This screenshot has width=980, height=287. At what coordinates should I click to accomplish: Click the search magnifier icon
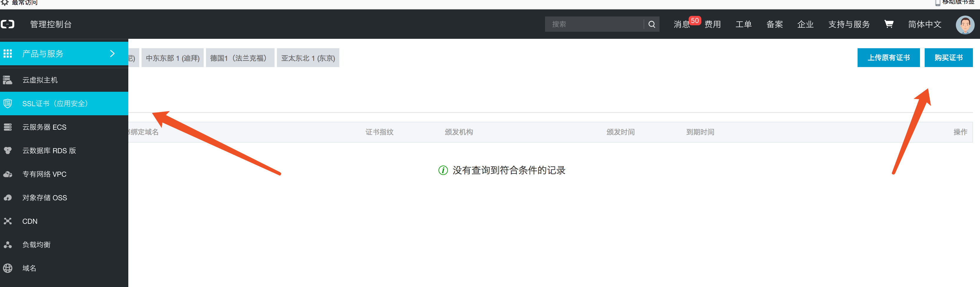coord(652,24)
